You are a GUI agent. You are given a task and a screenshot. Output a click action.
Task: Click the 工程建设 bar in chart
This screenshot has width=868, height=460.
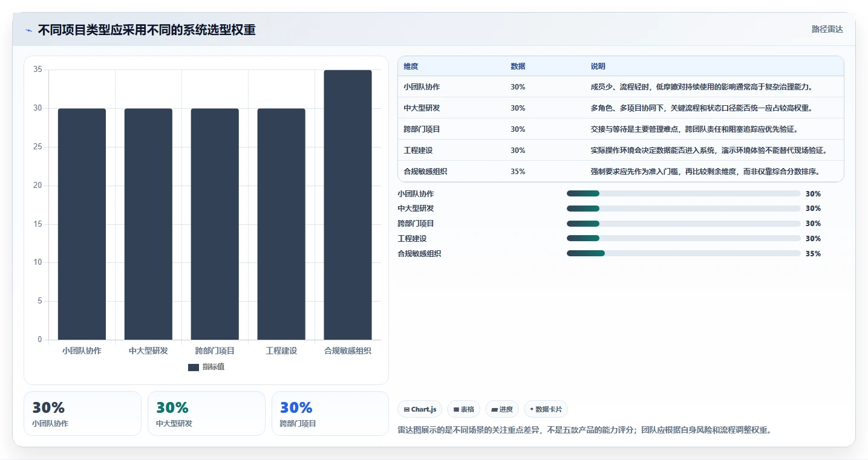pyautogui.click(x=281, y=224)
